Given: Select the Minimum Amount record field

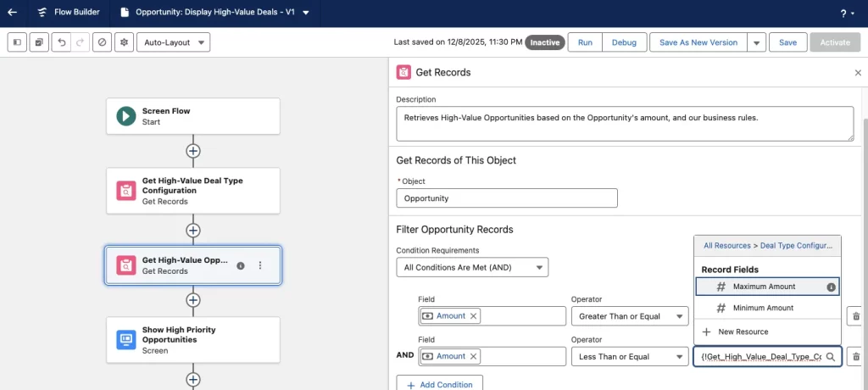Looking at the screenshot, I should click(767, 308).
